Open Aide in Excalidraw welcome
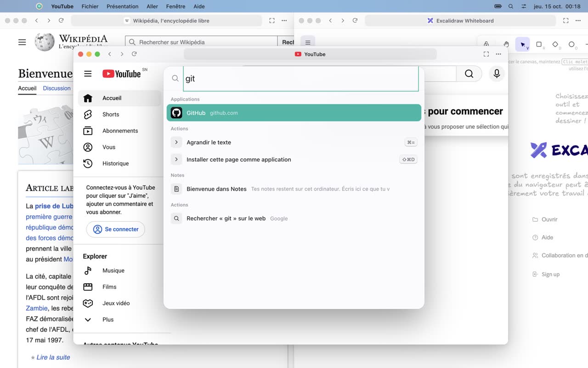This screenshot has width=588, height=368. (543, 237)
